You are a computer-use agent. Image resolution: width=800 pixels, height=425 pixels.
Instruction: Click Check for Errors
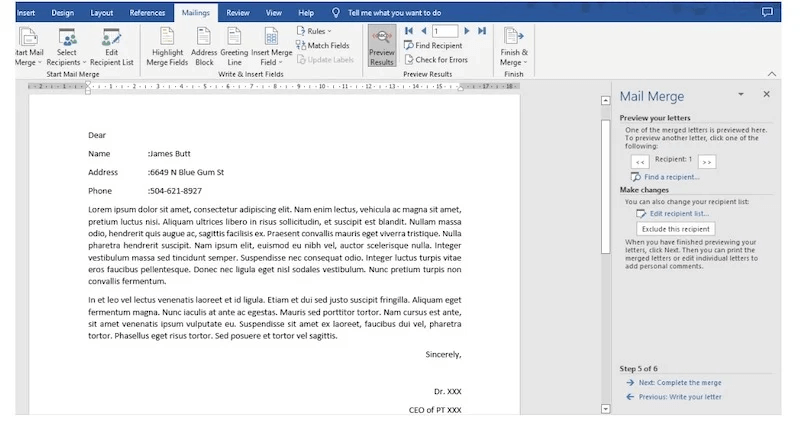click(436, 60)
